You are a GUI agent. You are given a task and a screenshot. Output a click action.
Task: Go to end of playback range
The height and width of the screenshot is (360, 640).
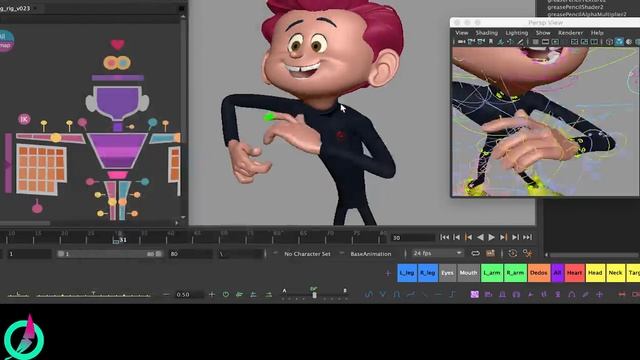(527, 237)
